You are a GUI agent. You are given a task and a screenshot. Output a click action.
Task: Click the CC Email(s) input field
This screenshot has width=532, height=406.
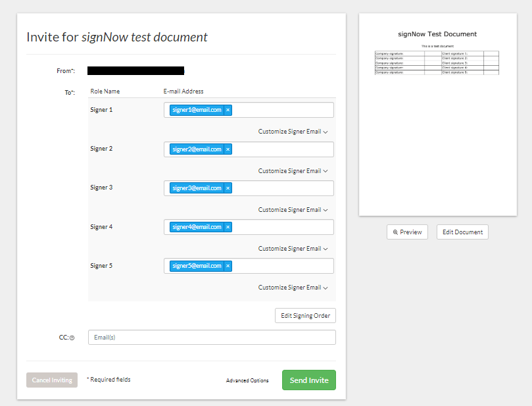point(212,338)
